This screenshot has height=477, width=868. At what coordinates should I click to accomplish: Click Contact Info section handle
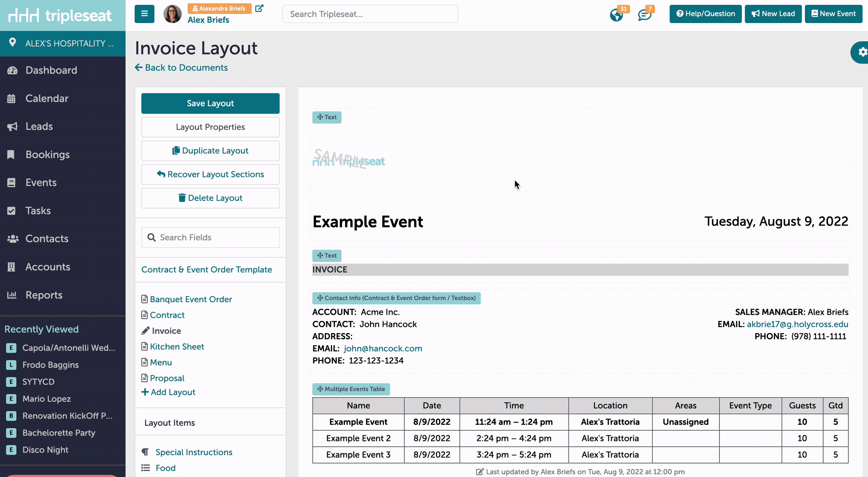tap(396, 298)
